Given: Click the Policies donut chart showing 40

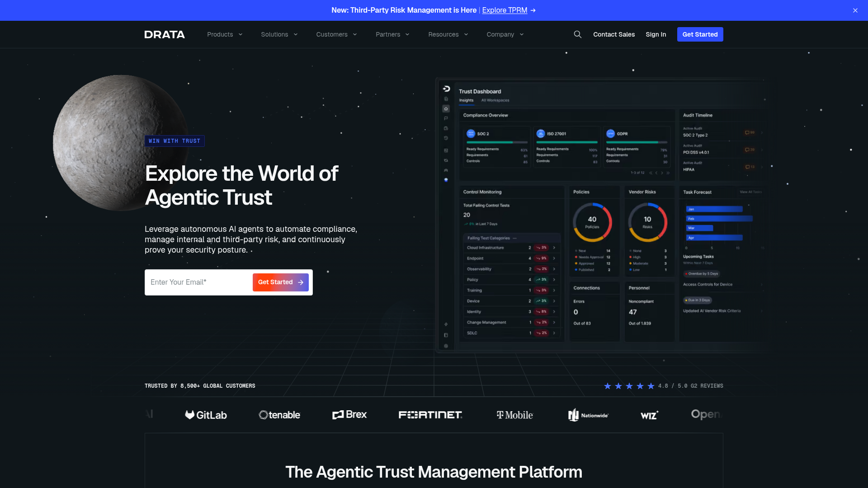Looking at the screenshot, I should tap(592, 222).
